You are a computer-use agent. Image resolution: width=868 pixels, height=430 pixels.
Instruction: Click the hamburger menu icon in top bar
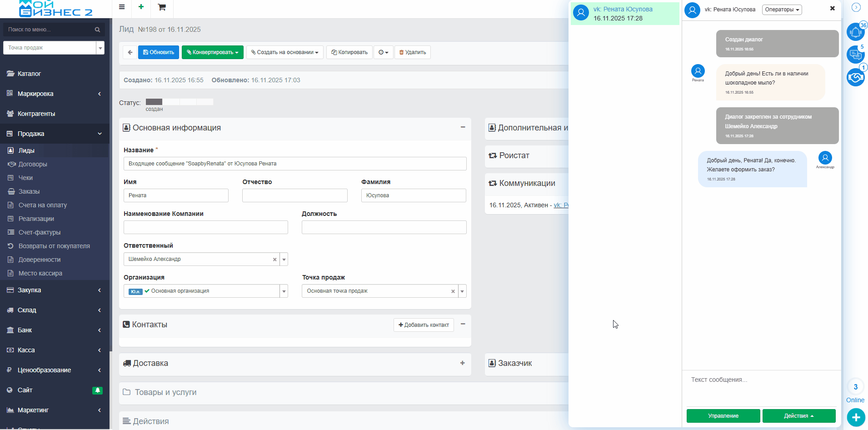click(122, 7)
